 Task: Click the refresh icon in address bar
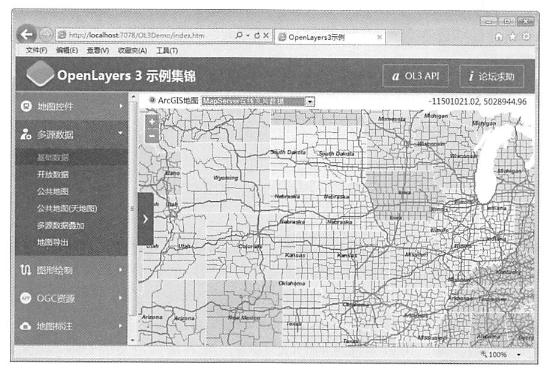tap(257, 35)
